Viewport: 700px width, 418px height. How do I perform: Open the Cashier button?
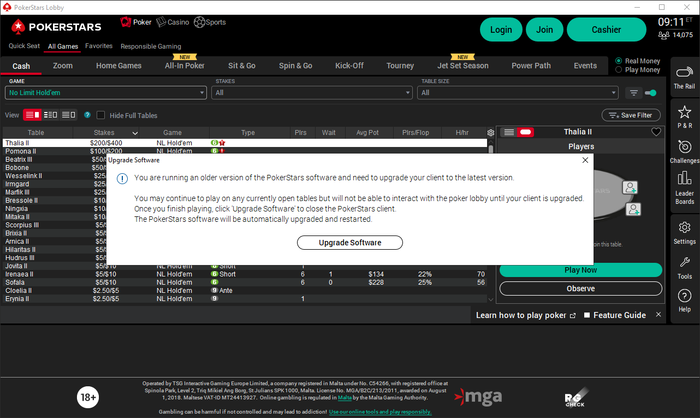[606, 30]
